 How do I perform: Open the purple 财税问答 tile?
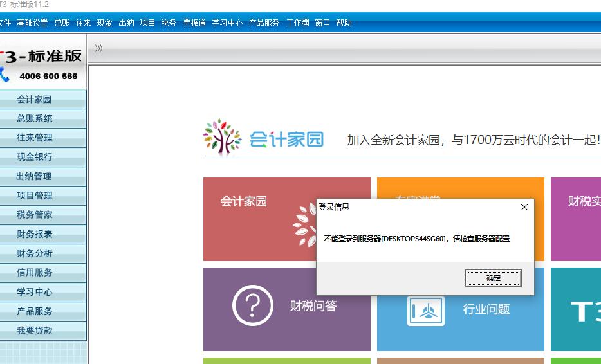[287, 309]
